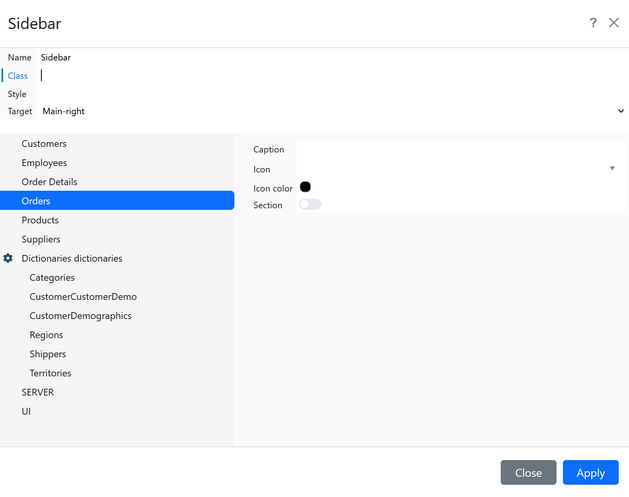Click the SERVER tree item

tap(38, 392)
